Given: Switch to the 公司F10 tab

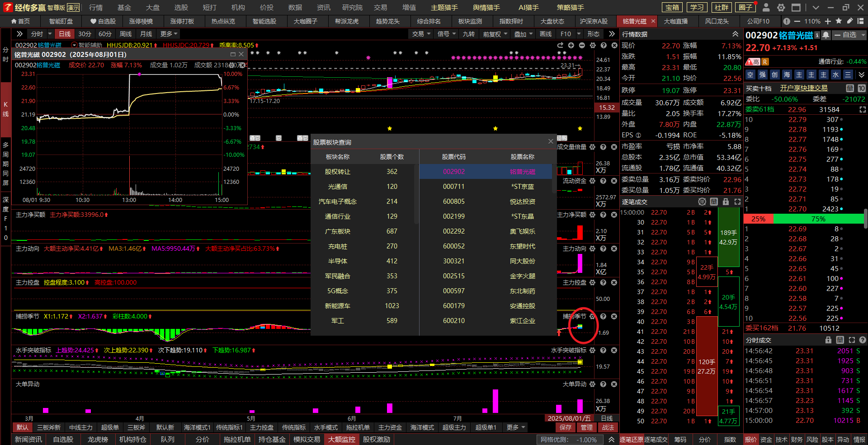Looking at the screenshot, I should click(x=758, y=21).
